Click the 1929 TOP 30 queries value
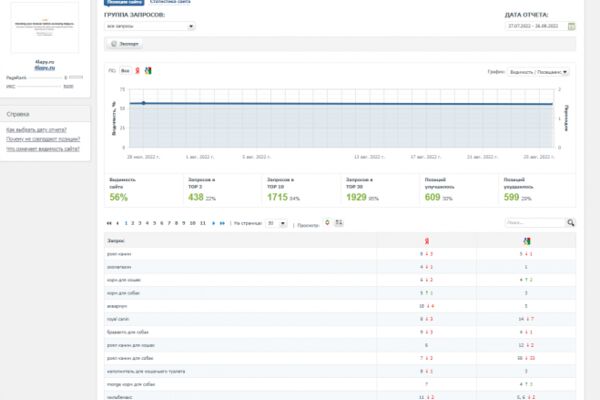The height and width of the screenshot is (400, 600). [x=356, y=198]
